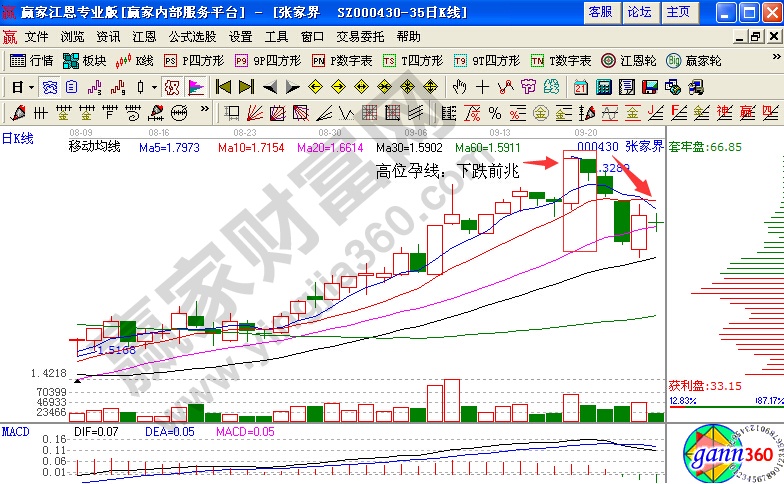Toggle the chip distribution histogram display
This screenshot has height=484, width=784.
tap(196, 88)
